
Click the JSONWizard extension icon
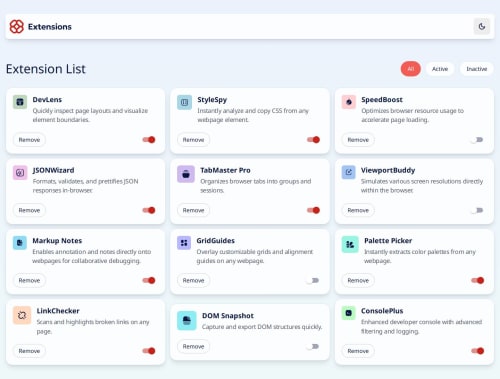pos(20,173)
